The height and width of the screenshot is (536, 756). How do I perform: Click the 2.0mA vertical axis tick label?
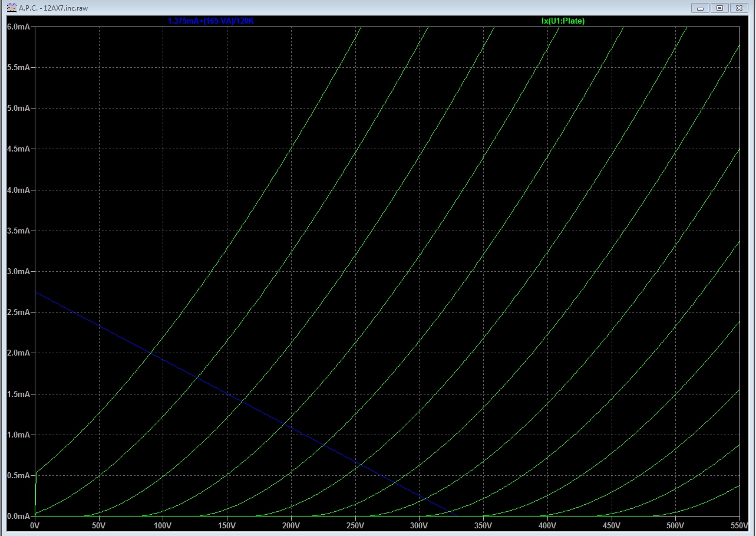(18, 353)
